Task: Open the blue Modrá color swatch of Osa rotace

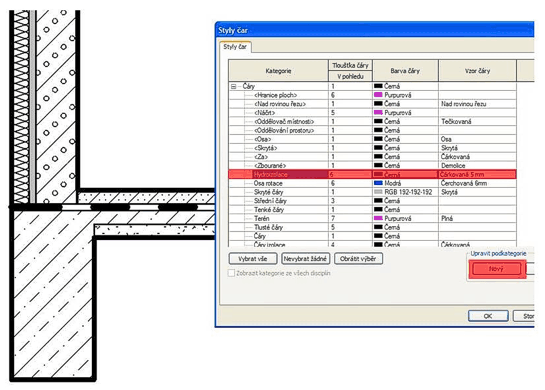Action: [x=378, y=183]
